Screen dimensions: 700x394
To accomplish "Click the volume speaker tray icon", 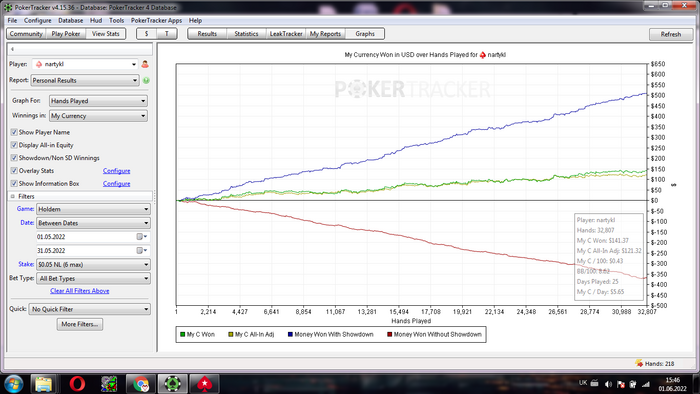I will point(608,384).
